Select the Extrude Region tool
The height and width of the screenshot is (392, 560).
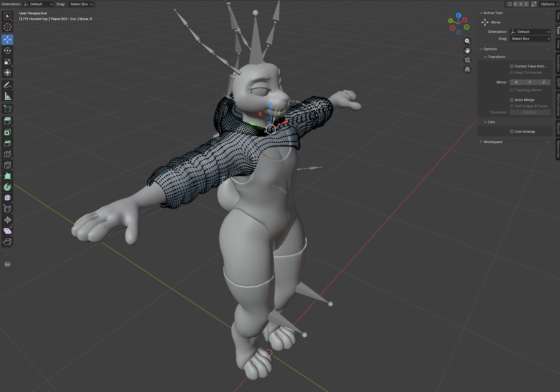click(7, 121)
